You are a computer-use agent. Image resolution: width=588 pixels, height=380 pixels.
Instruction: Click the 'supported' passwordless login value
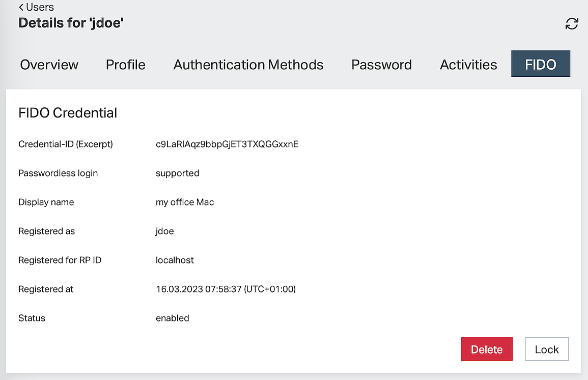point(177,173)
